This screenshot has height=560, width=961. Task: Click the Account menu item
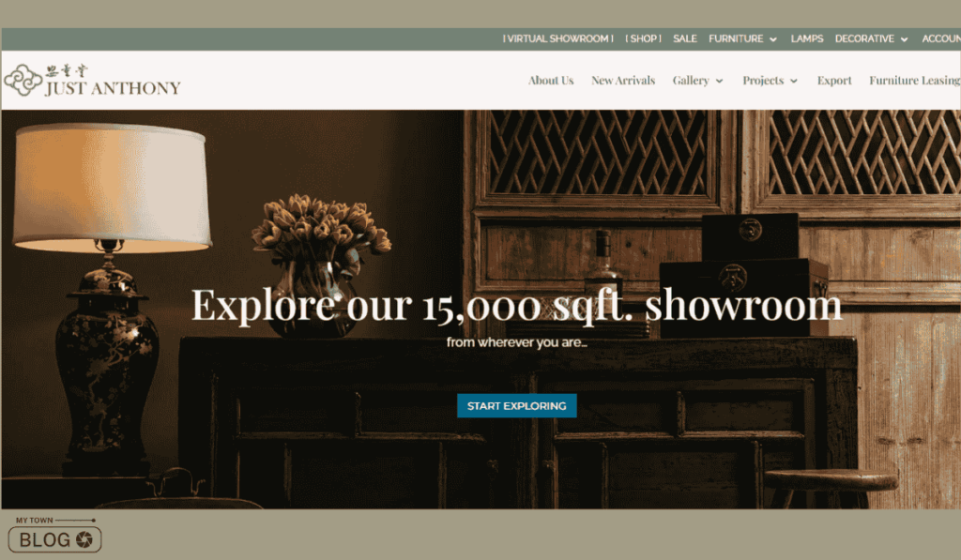[x=940, y=38]
